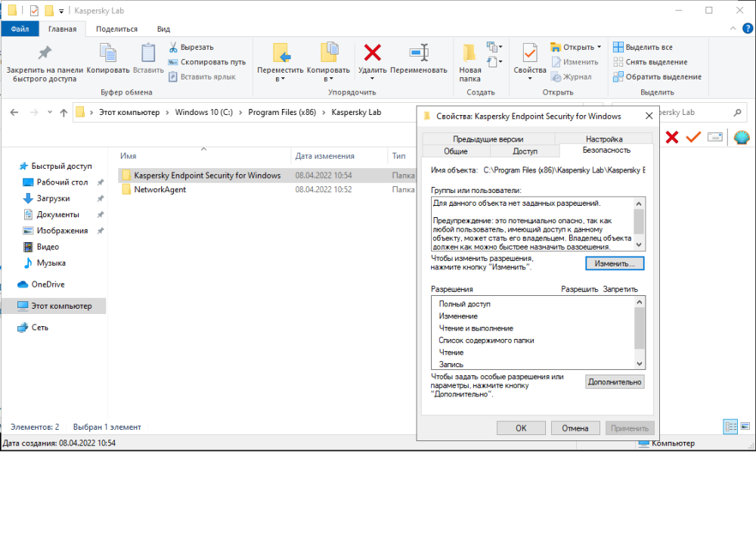The height and width of the screenshot is (538, 756).
Task: Click Windows 10 (C:) breadcrumb
Action: 204,112
